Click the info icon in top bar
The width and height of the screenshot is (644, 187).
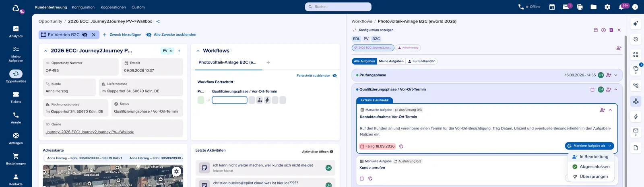tap(635, 7)
